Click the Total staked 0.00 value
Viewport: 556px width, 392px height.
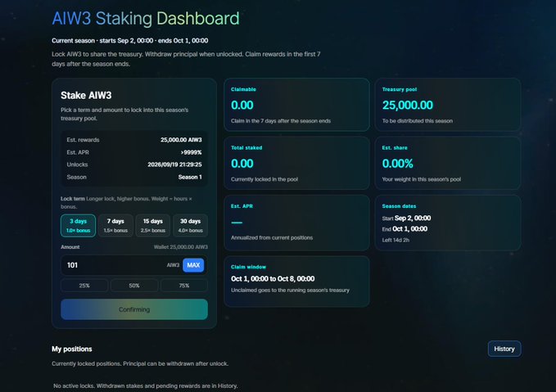(x=242, y=164)
